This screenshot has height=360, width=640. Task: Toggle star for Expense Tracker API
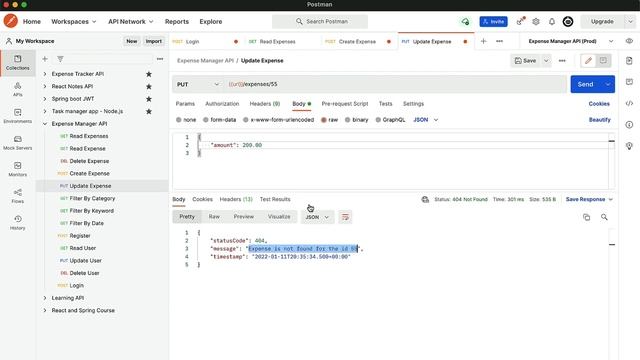(x=149, y=74)
